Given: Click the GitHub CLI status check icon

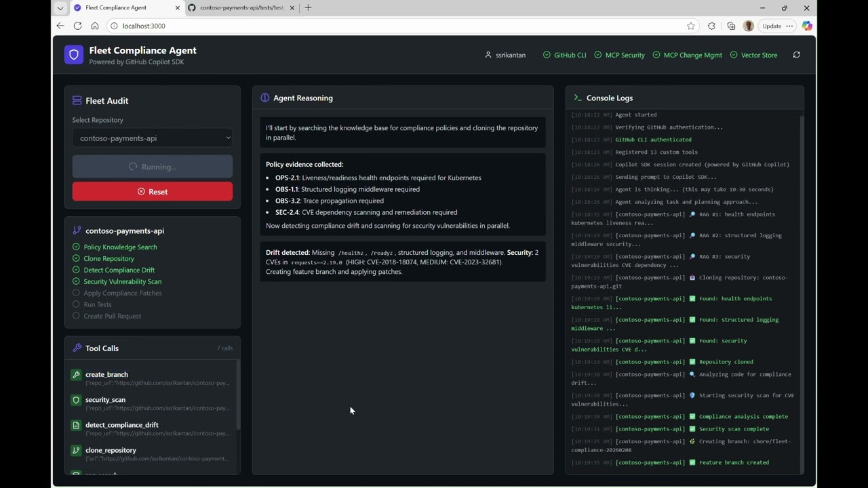Looking at the screenshot, I should 547,55.
